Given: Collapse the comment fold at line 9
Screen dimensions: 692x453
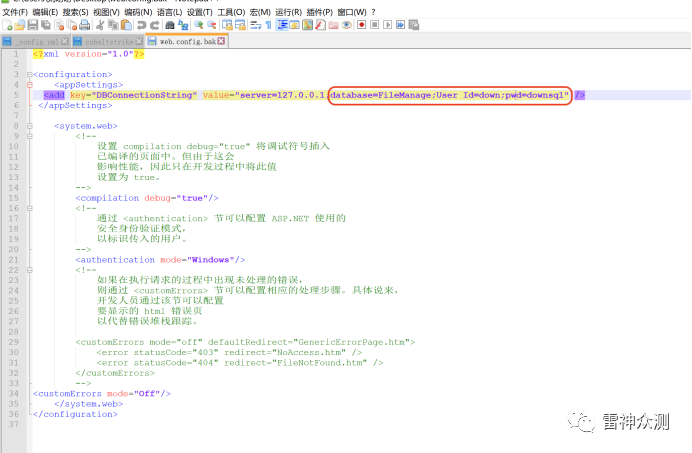Looking at the screenshot, I should [30, 136].
